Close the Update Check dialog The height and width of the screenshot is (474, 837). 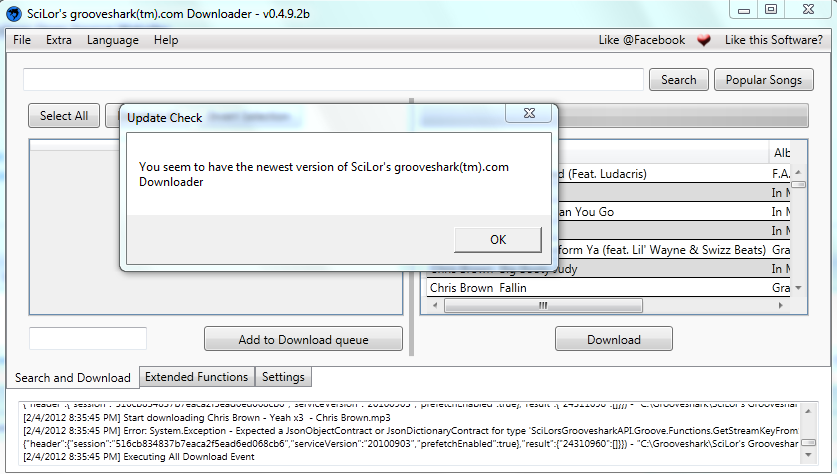click(x=528, y=113)
